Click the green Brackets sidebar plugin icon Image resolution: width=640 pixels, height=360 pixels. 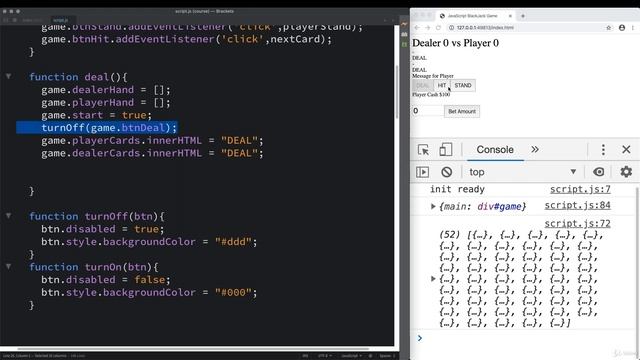point(404,44)
